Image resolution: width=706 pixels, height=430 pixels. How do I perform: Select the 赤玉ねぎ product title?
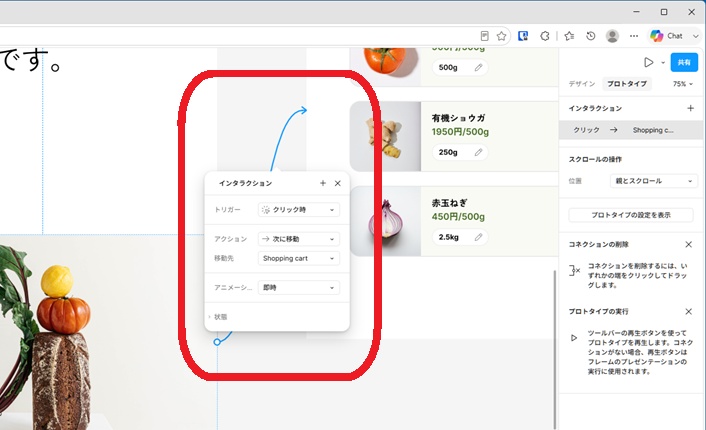pos(449,203)
